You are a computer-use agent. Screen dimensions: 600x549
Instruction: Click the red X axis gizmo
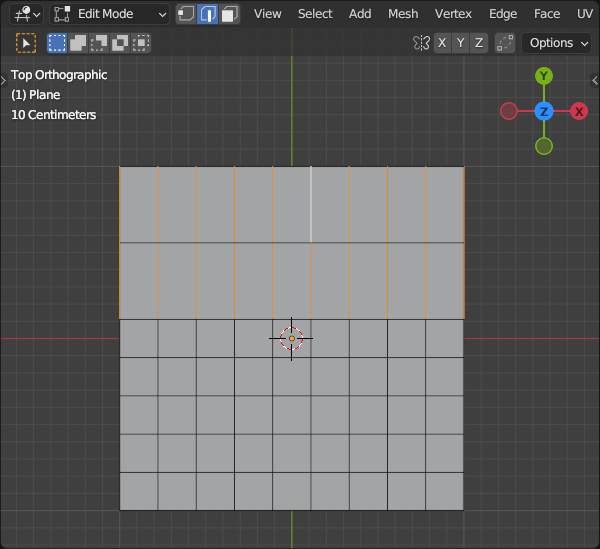coord(579,111)
